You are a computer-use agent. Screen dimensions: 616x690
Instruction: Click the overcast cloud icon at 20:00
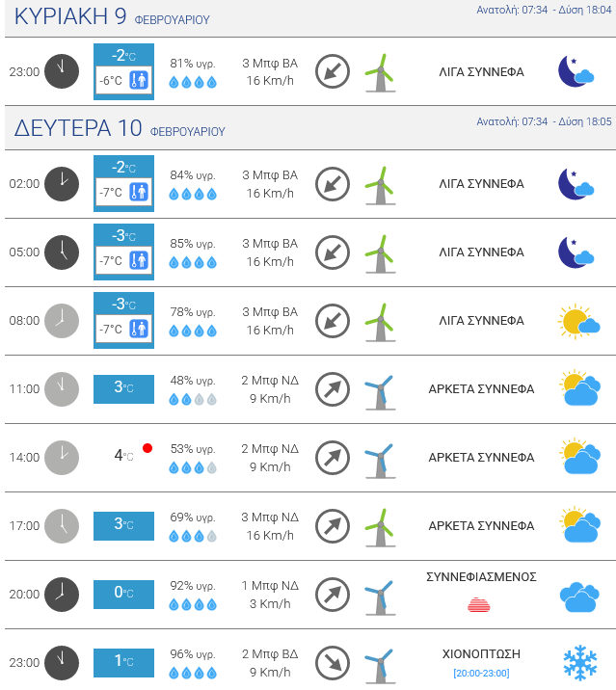coord(579,597)
